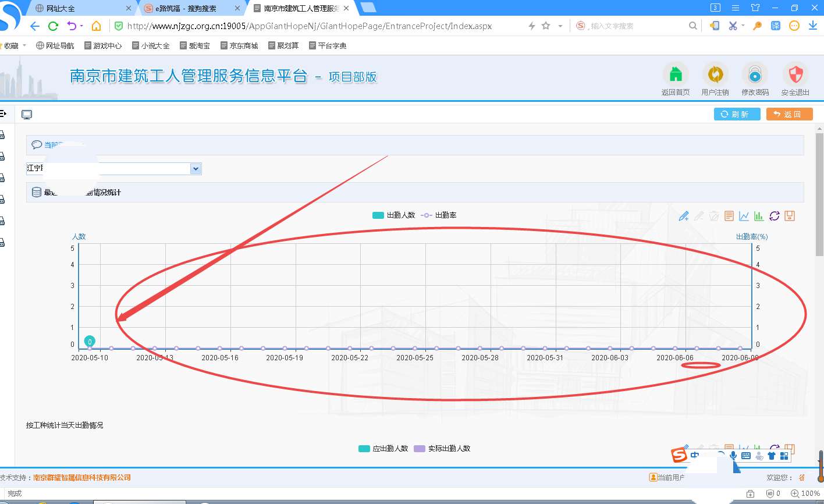Open the 修改密码 change-password icon
The width and height of the screenshot is (824, 504).
coord(755,74)
